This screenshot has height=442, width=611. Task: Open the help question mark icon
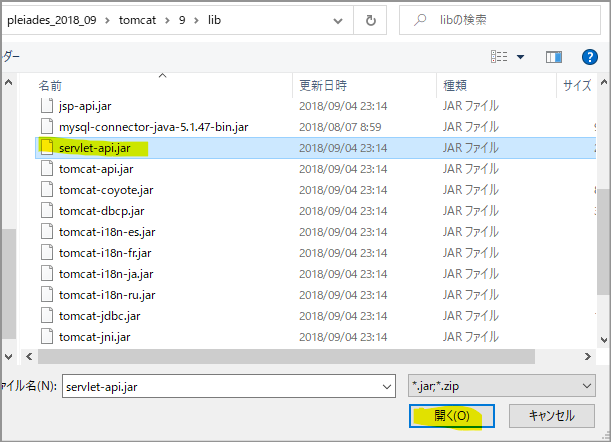(x=590, y=57)
